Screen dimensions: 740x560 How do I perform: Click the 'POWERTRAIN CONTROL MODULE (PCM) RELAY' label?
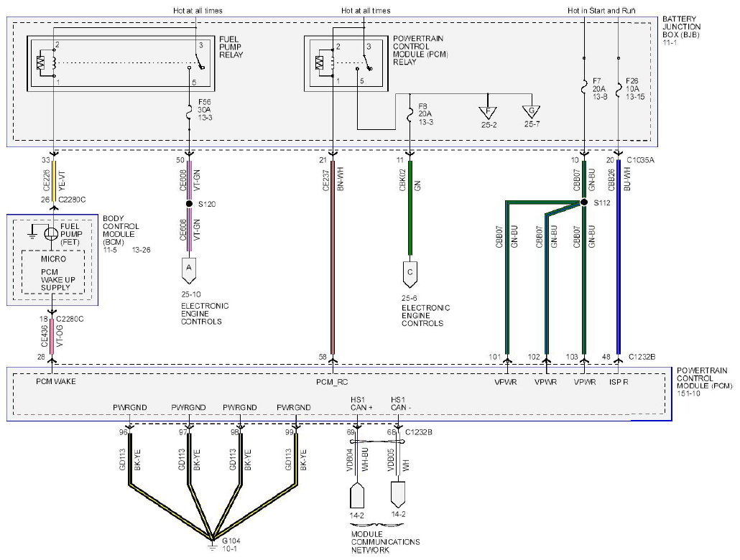420,50
